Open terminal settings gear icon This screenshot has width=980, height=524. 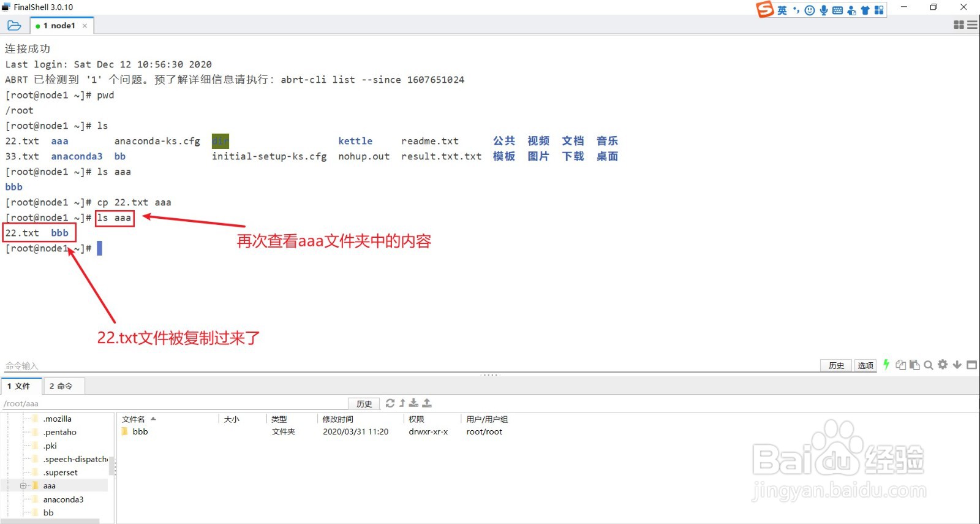pos(943,365)
